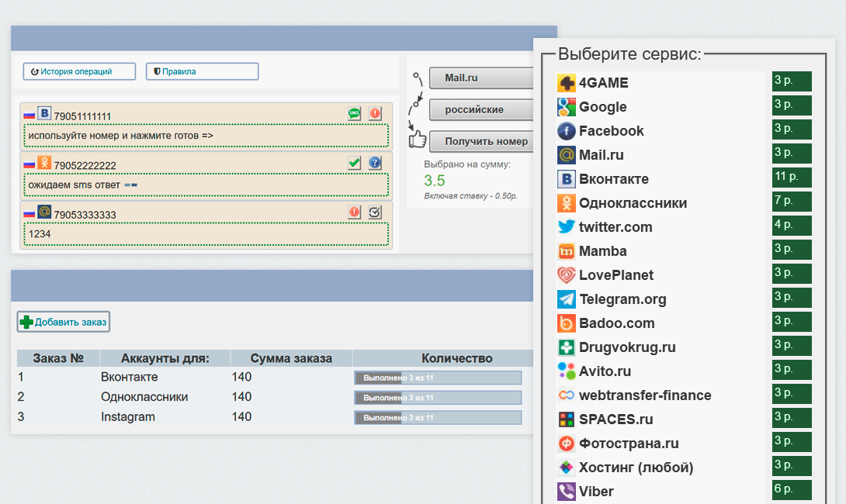Select Facebook in the service list

[x=612, y=131]
